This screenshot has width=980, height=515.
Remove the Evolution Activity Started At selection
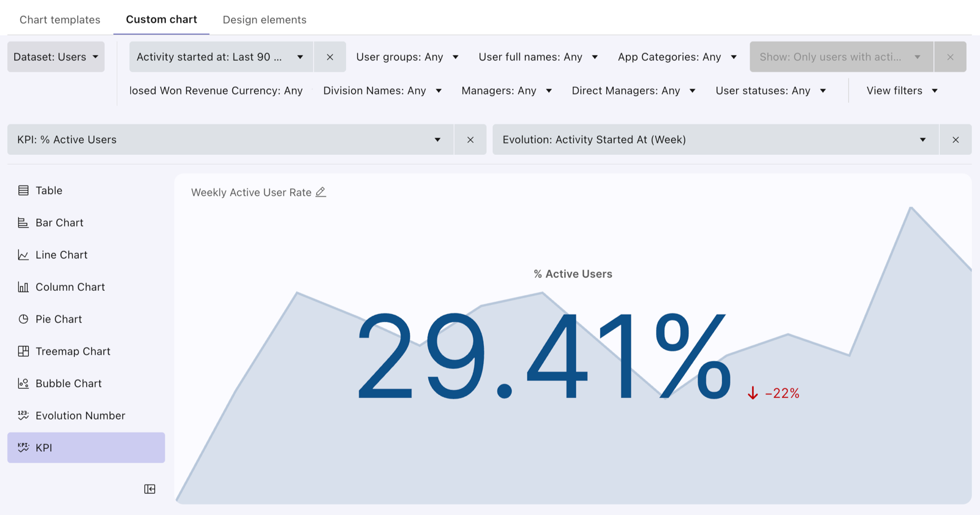tap(956, 140)
